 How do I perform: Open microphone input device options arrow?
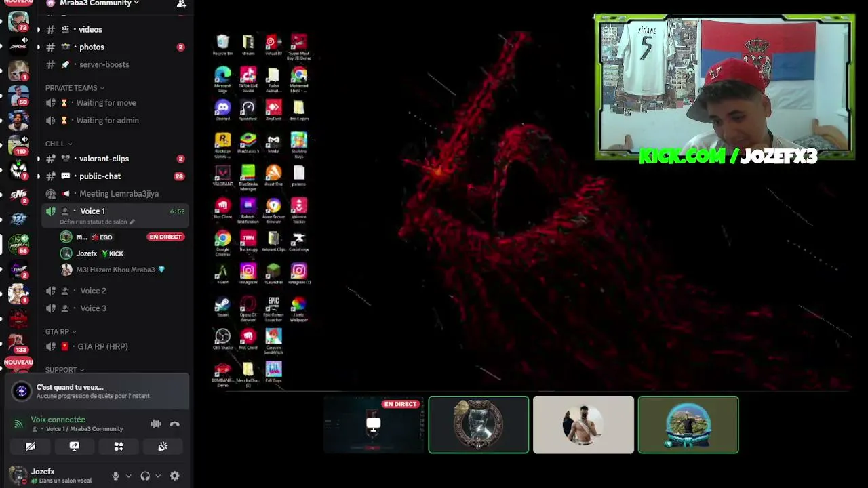pos(128,476)
